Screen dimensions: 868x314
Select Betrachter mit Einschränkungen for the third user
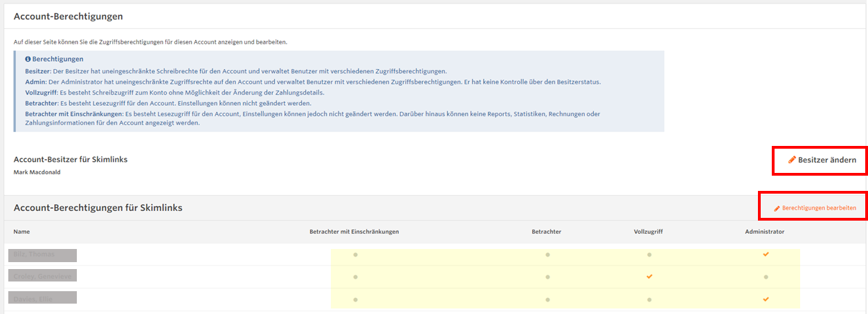tap(355, 299)
